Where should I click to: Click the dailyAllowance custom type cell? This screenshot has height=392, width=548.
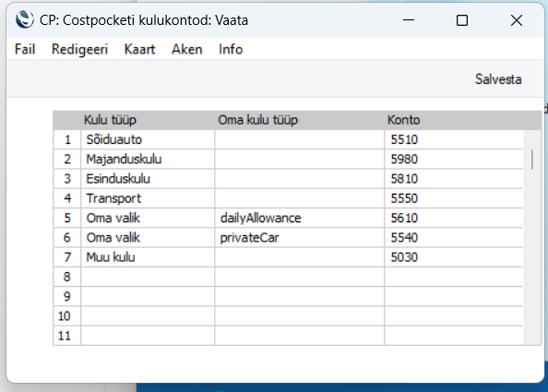click(x=300, y=218)
